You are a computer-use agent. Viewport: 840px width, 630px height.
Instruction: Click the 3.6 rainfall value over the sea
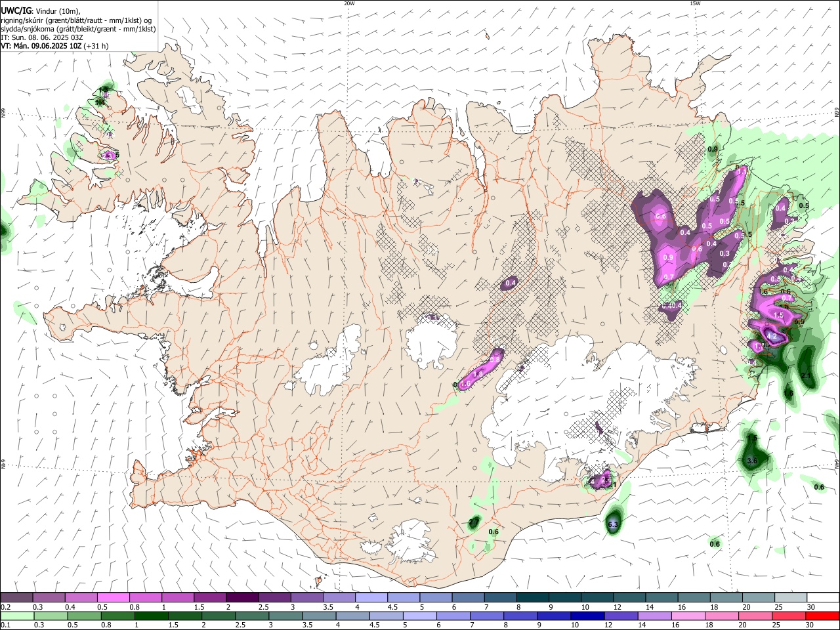(x=752, y=461)
